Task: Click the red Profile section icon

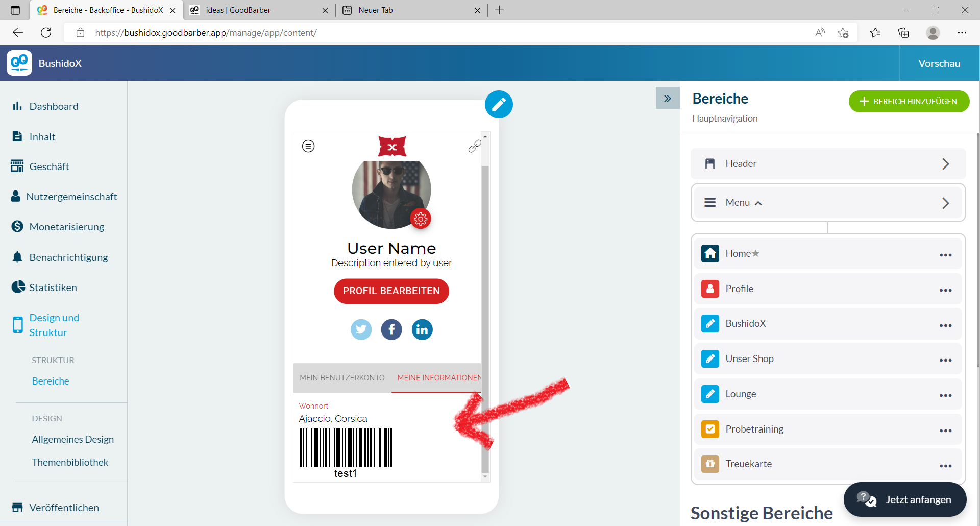Action: [710, 289]
